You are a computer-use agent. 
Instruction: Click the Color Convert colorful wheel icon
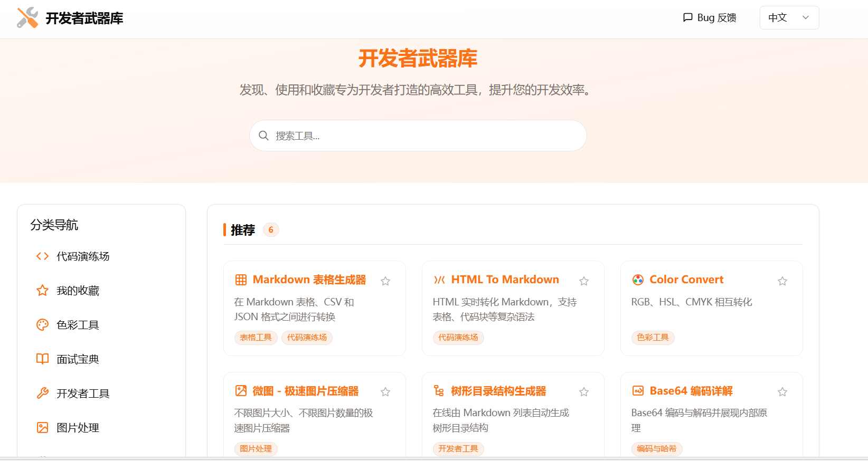click(x=638, y=280)
